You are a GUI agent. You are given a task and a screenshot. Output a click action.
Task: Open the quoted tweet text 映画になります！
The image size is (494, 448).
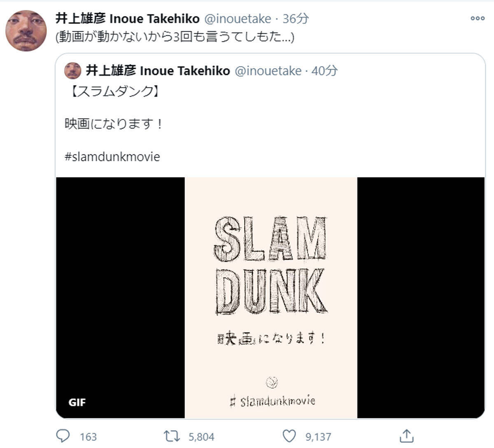point(114,124)
